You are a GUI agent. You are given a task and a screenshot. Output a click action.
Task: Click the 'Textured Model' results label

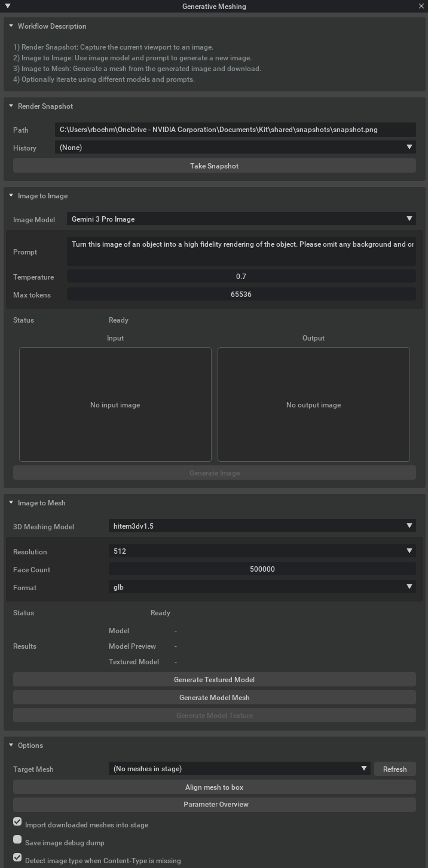pyautogui.click(x=134, y=662)
